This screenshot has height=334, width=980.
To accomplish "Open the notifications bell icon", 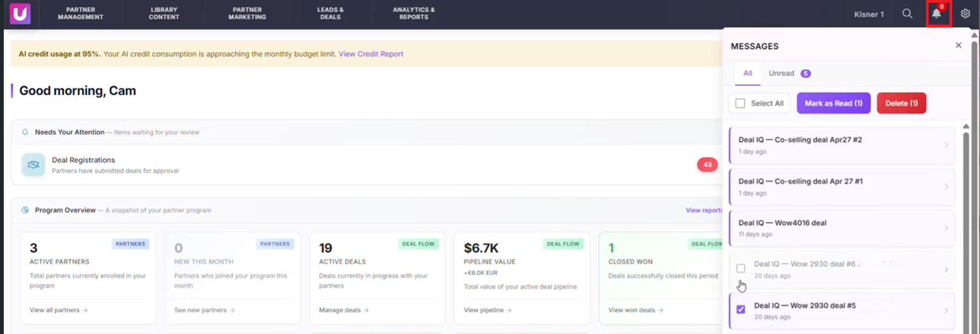I will pyautogui.click(x=936, y=14).
